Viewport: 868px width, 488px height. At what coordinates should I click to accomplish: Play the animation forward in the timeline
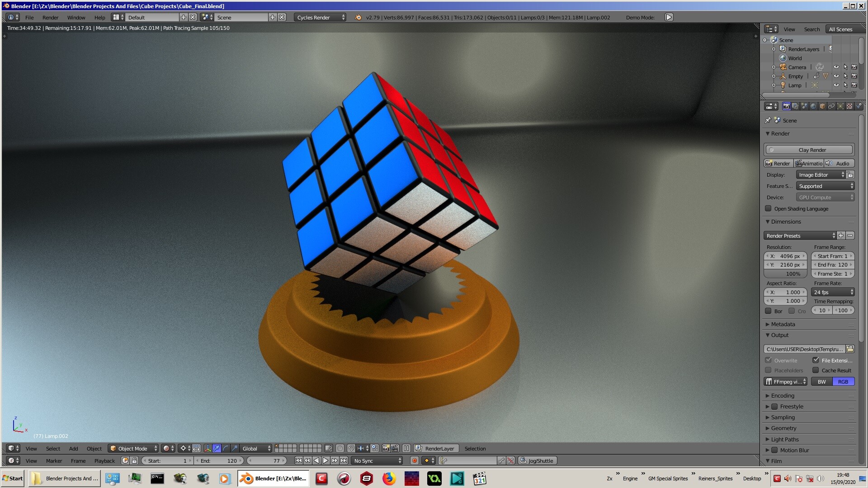point(325,460)
